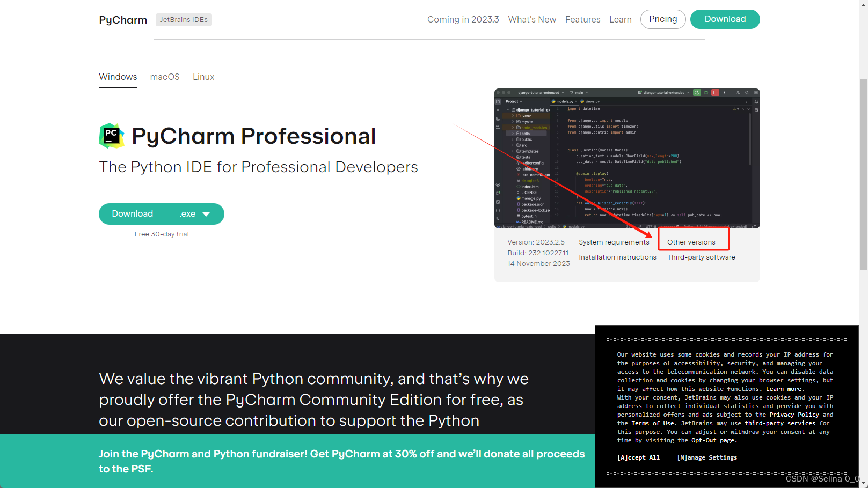Viewport: 868px width, 488px height.
Task: Open the main branch dropdown
Action: [579, 92]
